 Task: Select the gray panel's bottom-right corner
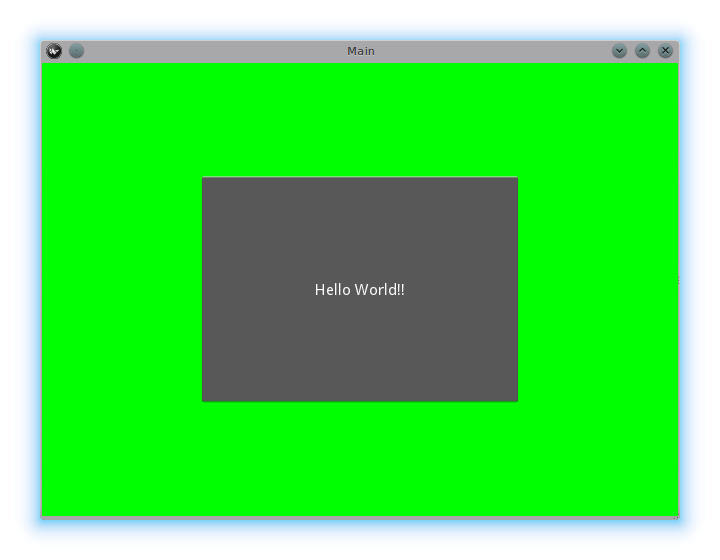[x=516, y=400]
